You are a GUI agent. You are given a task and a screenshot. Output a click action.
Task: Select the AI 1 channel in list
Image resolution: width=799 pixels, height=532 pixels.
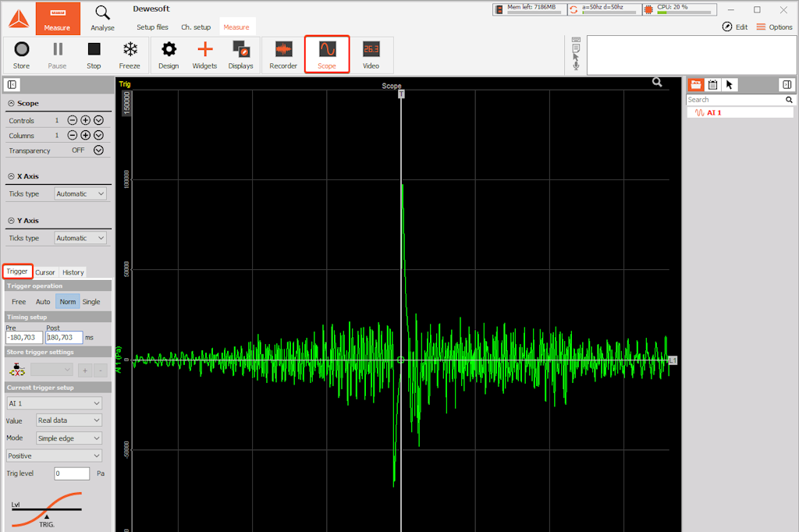pyautogui.click(x=740, y=112)
